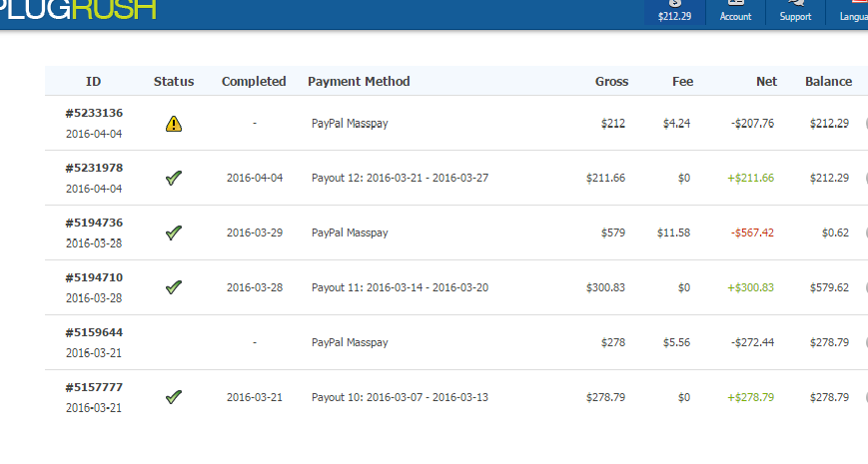Click the Balance column header

828,82
